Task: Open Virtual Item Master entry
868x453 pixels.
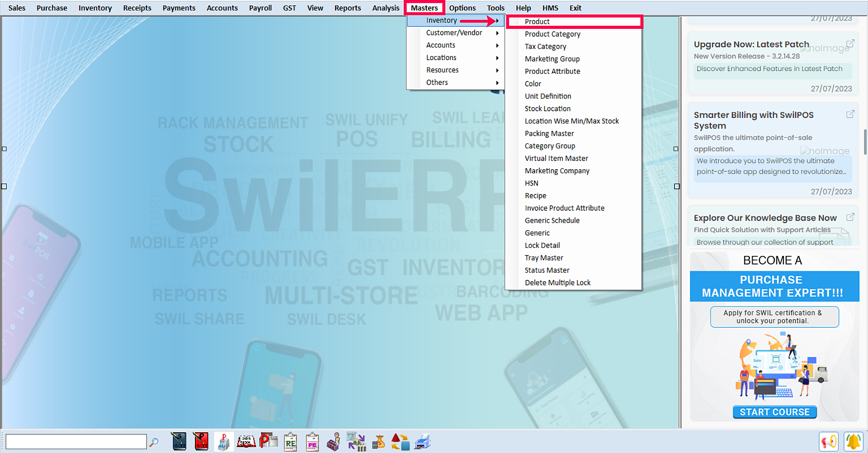Action: pos(573,158)
